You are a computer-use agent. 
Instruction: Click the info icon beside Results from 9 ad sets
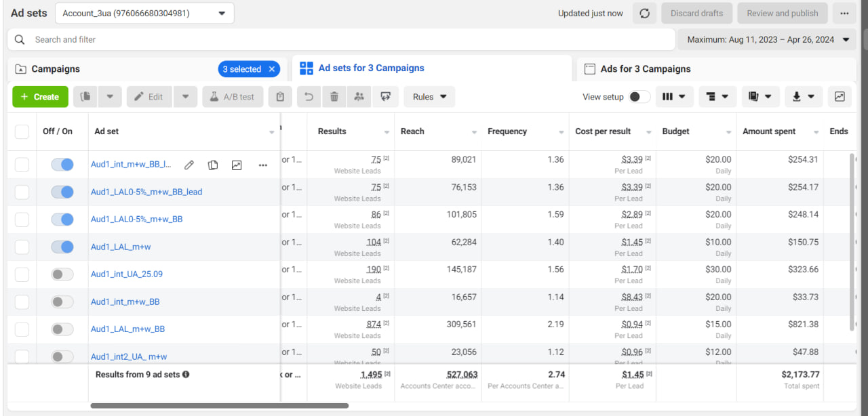click(x=186, y=374)
